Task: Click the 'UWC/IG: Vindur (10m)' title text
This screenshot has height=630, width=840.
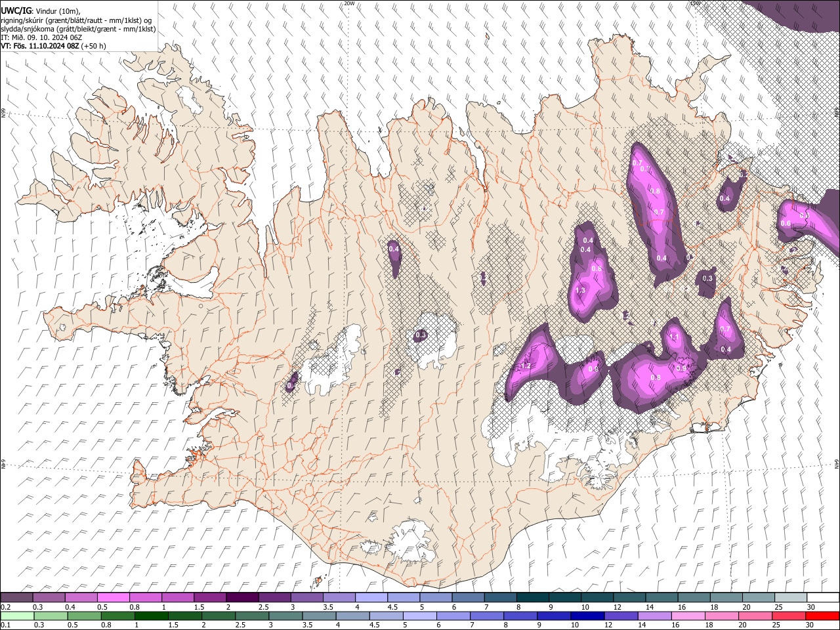Action: tap(41, 11)
